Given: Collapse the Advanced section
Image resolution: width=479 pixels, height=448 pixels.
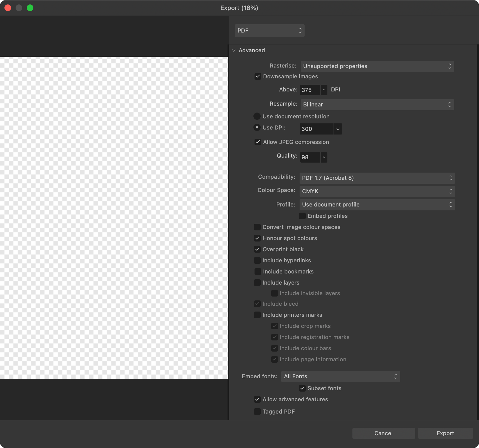Looking at the screenshot, I should coord(234,50).
